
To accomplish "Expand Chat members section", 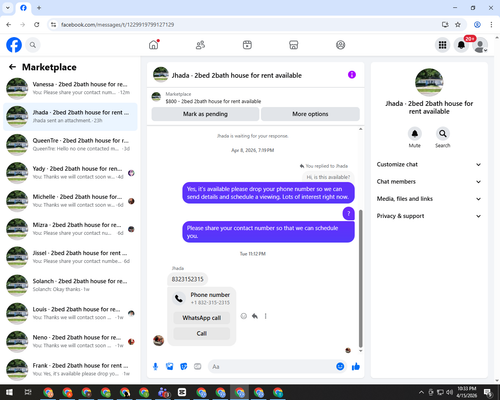I will [429, 182].
